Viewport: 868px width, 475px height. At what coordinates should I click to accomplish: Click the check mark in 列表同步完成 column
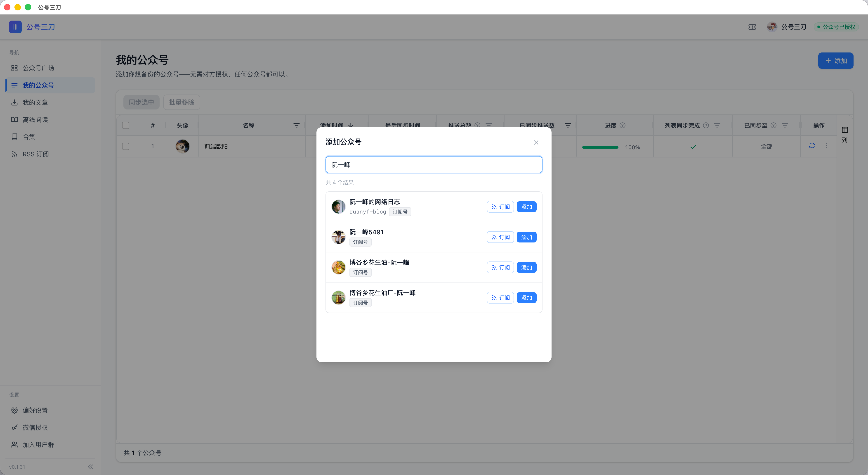coord(693,147)
